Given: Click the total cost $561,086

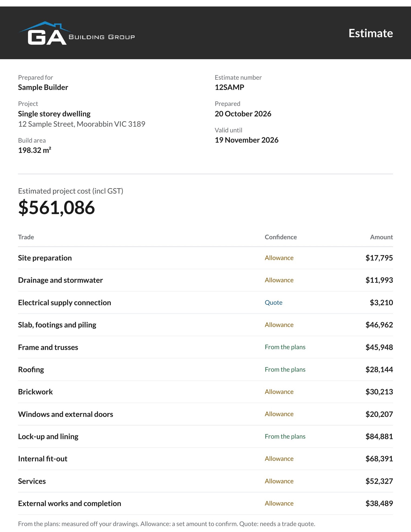Looking at the screenshot, I should 57,208.
